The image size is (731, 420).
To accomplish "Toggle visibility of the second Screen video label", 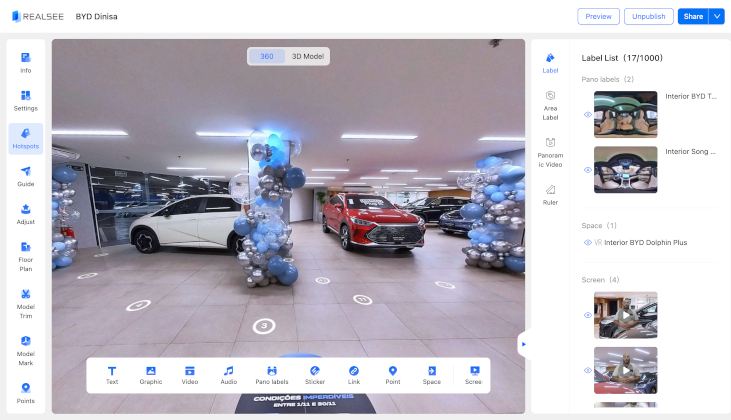I will (587, 371).
